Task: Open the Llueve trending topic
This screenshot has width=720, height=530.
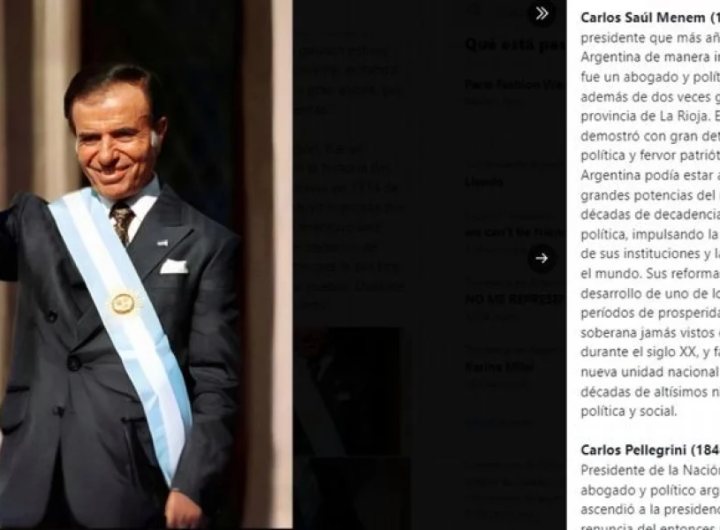Action: (x=514, y=176)
